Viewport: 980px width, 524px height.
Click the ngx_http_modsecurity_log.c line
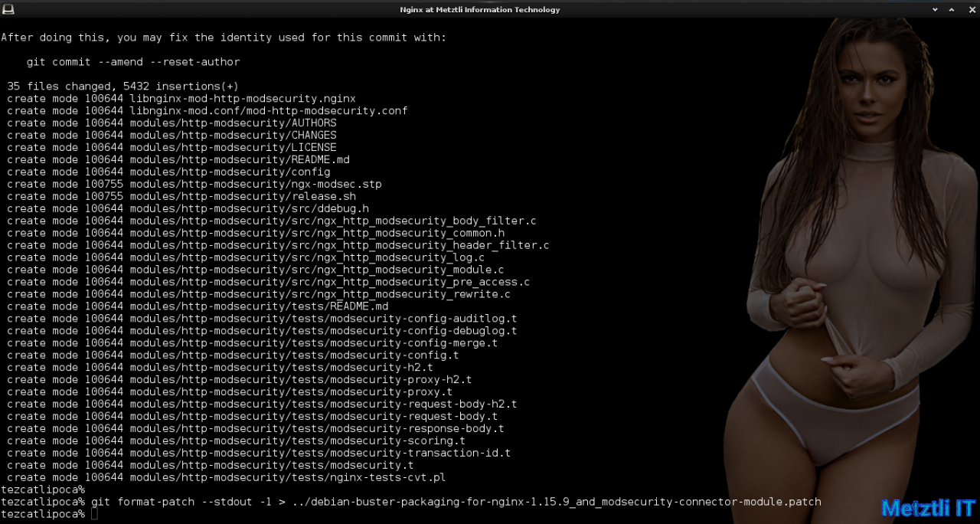pos(246,258)
